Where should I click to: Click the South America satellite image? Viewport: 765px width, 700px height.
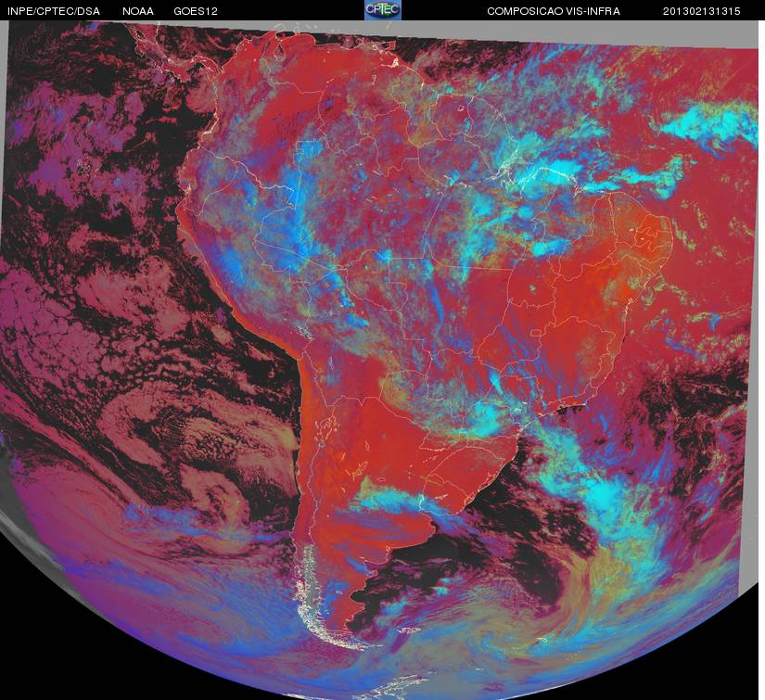(380, 360)
